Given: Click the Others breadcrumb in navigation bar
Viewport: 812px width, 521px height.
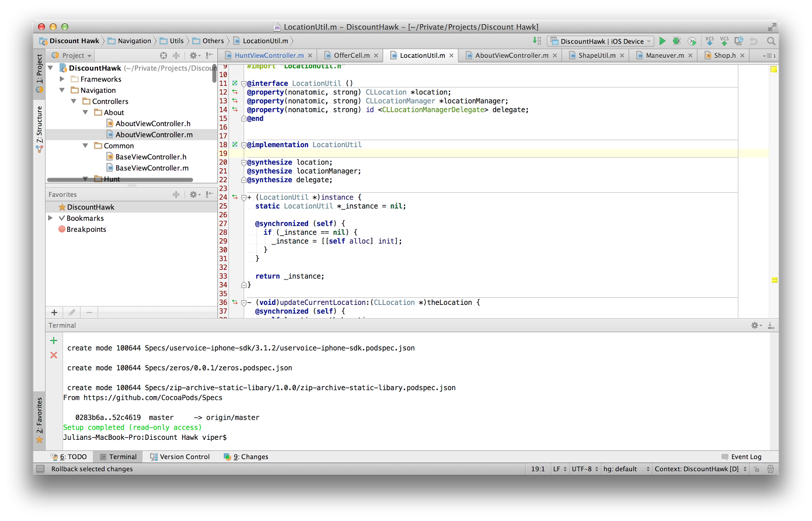Looking at the screenshot, I should 208,41.
